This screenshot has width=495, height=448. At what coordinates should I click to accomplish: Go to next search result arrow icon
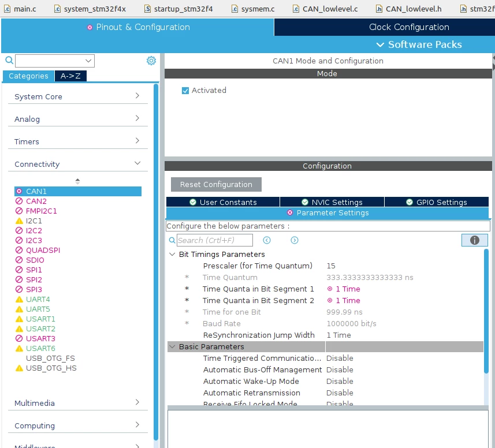[294, 240]
